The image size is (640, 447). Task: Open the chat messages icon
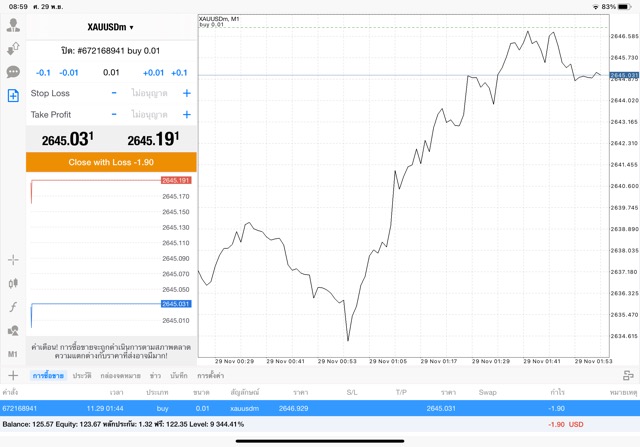[x=13, y=72]
